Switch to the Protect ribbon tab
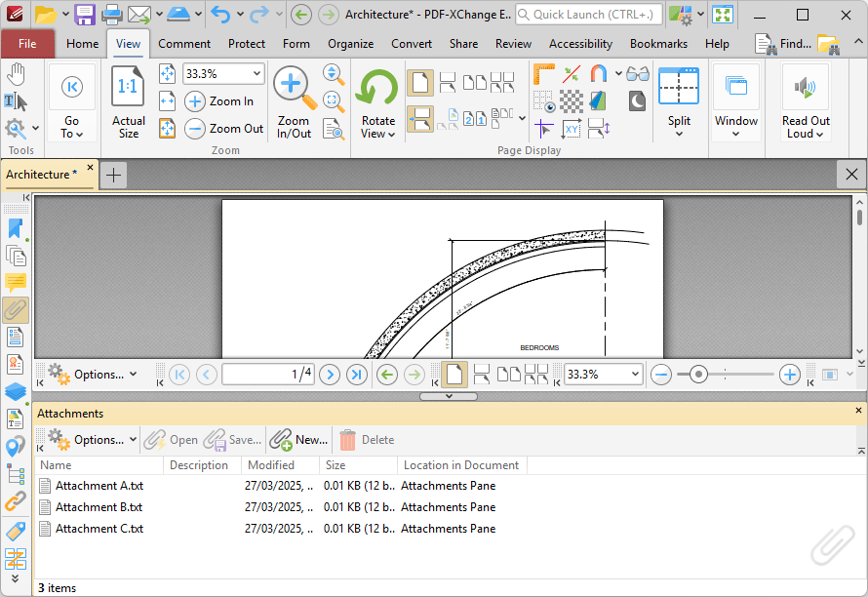This screenshot has width=868, height=597. (x=247, y=44)
